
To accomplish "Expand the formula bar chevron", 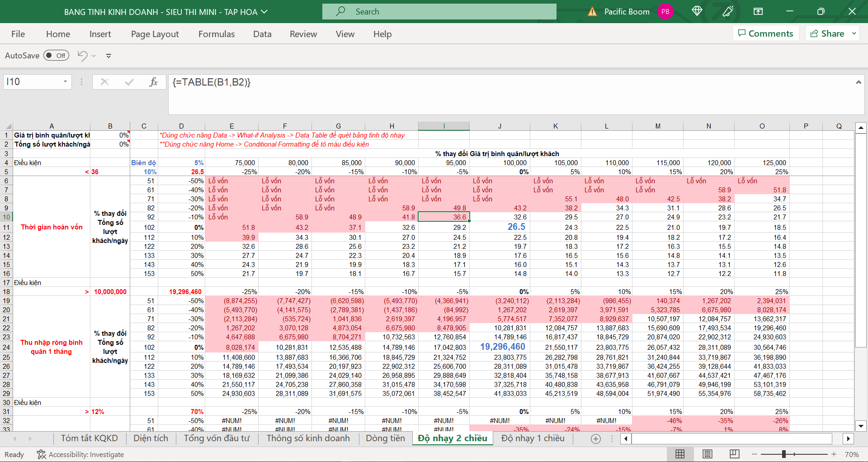I will click(858, 82).
